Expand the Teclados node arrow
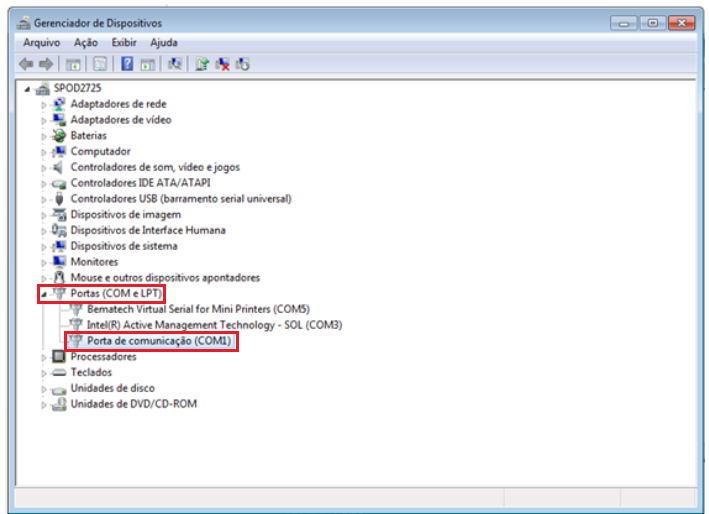This screenshot has width=709, height=514. point(44,373)
